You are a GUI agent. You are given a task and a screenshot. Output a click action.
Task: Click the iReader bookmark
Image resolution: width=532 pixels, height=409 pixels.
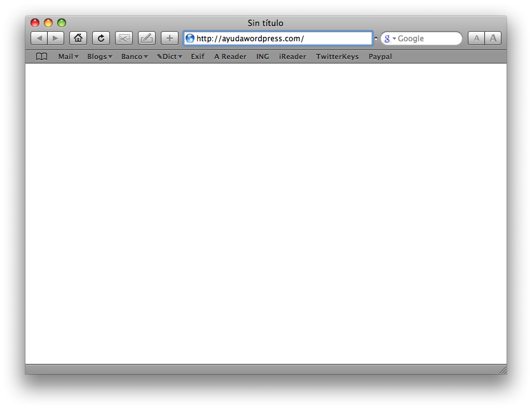[x=292, y=57]
